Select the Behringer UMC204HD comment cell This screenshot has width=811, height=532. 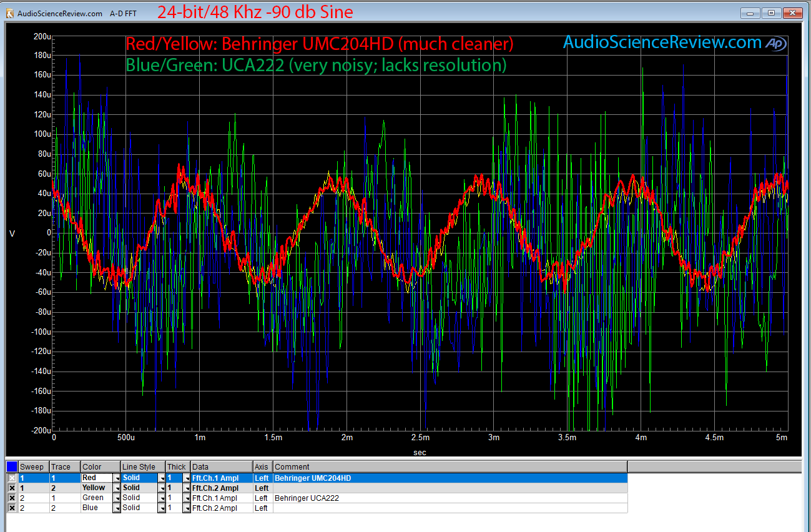[x=450, y=478]
